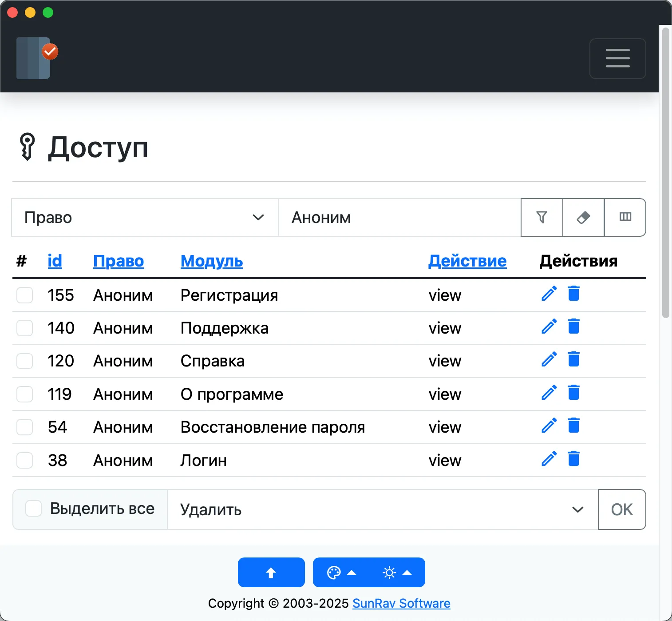Click the О программе module cell
Image resolution: width=672 pixels, height=621 pixels.
click(232, 394)
